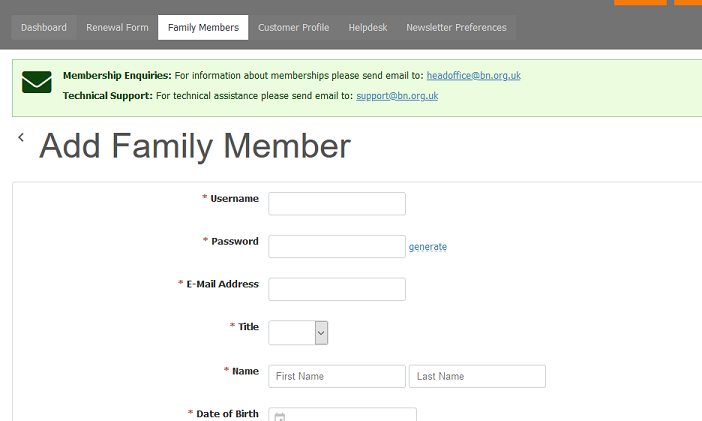Click the Date of Birth field

(x=342, y=415)
